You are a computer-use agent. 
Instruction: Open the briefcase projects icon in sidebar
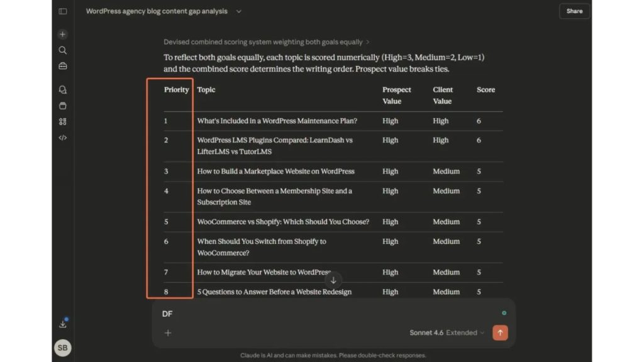(62, 66)
